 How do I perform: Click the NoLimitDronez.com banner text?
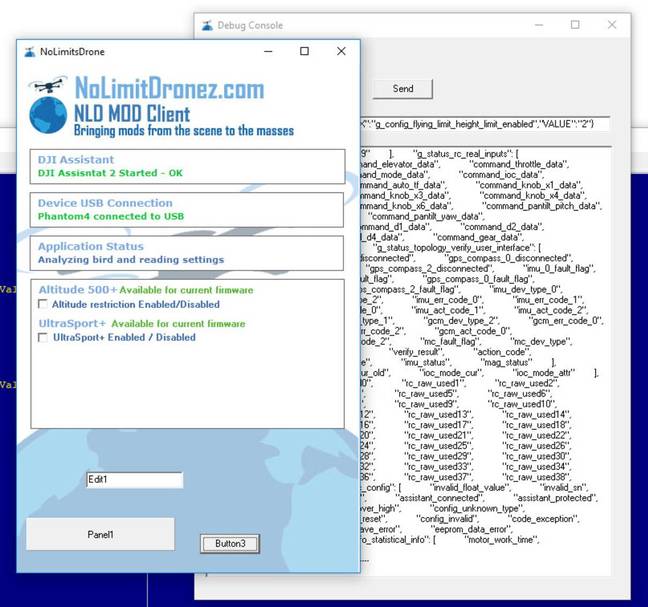tap(169, 88)
